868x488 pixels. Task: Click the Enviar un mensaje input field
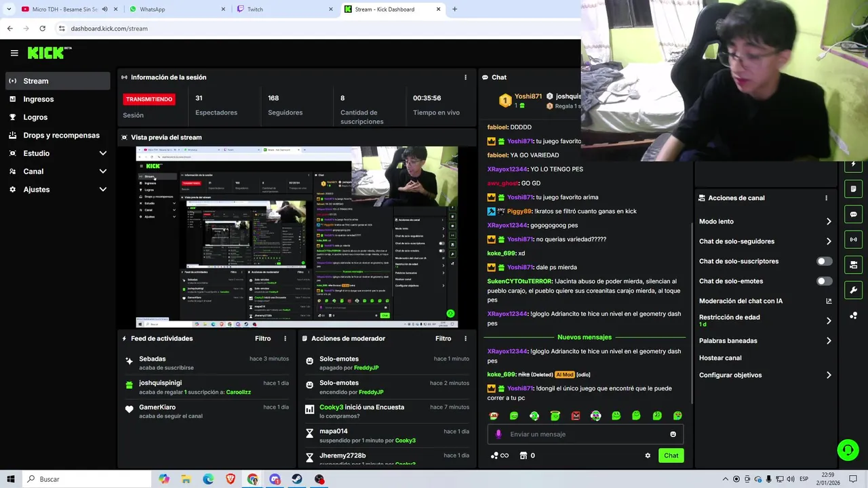pyautogui.click(x=585, y=434)
